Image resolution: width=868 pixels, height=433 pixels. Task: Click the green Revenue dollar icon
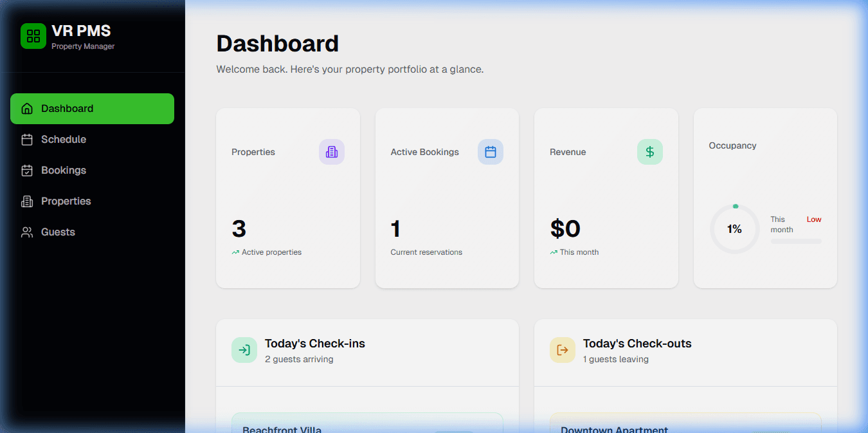click(649, 152)
